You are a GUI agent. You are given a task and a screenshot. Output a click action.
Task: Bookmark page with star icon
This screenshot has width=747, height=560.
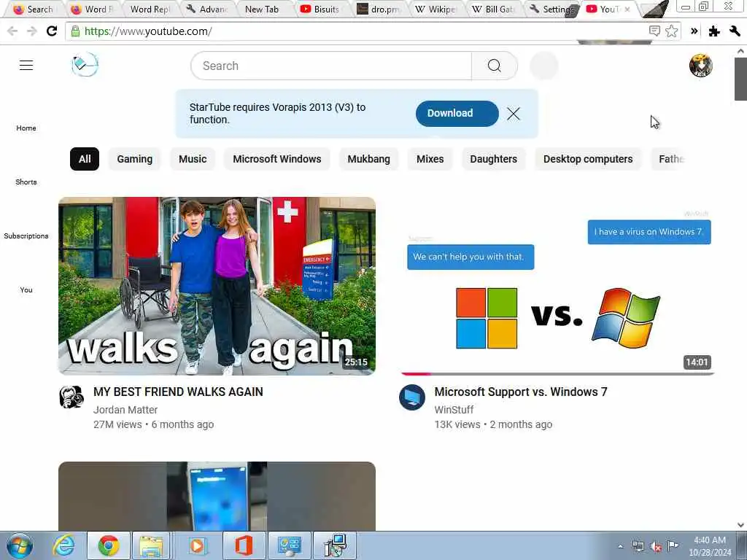click(x=672, y=31)
